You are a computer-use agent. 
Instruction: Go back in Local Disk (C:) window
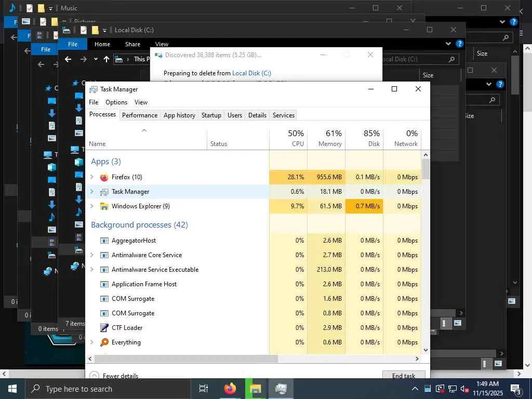(x=68, y=59)
